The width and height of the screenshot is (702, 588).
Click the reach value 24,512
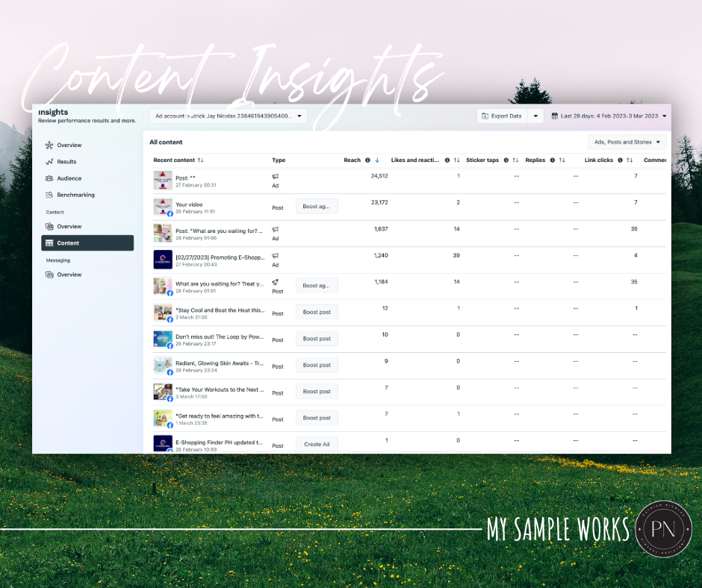[x=379, y=176]
